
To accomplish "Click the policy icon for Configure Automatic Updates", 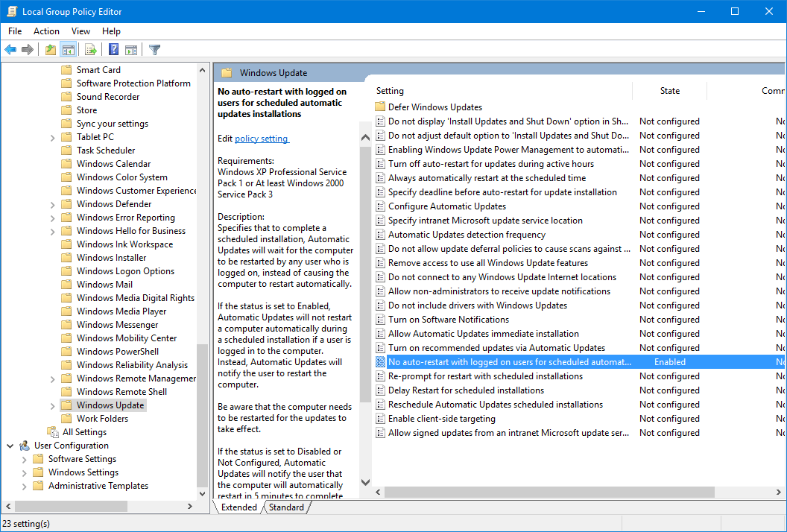I will coord(380,206).
